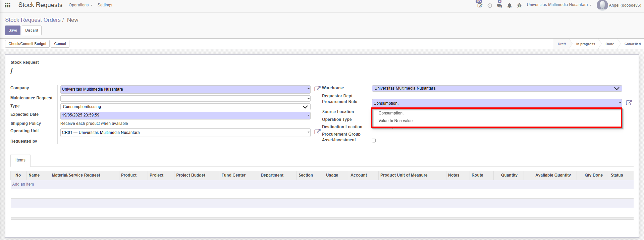Click the Done status stage

point(609,44)
